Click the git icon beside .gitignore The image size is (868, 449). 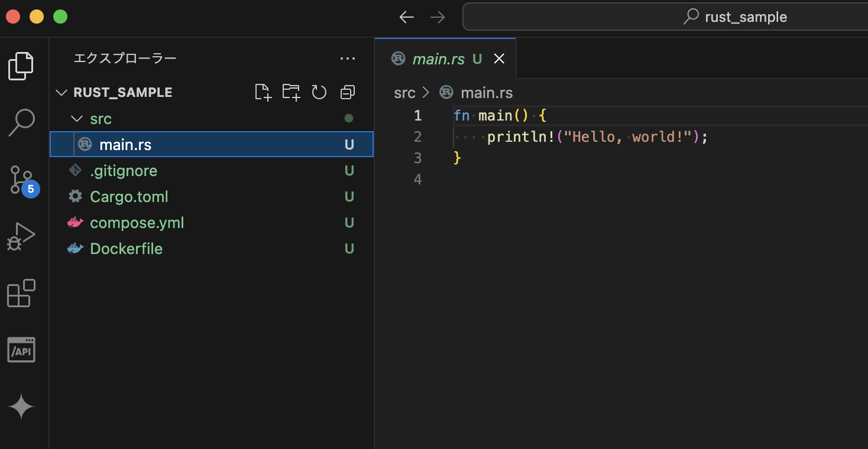tap(75, 170)
